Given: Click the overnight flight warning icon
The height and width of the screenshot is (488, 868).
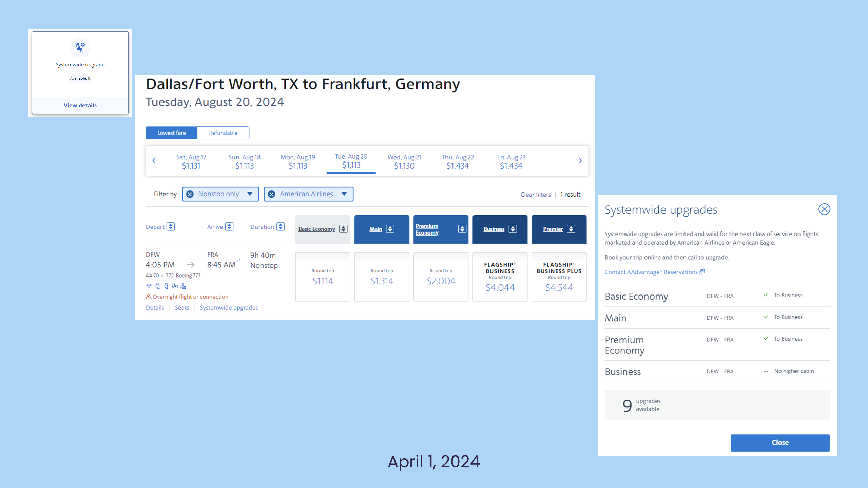Looking at the screenshot, I should [149, 297].
